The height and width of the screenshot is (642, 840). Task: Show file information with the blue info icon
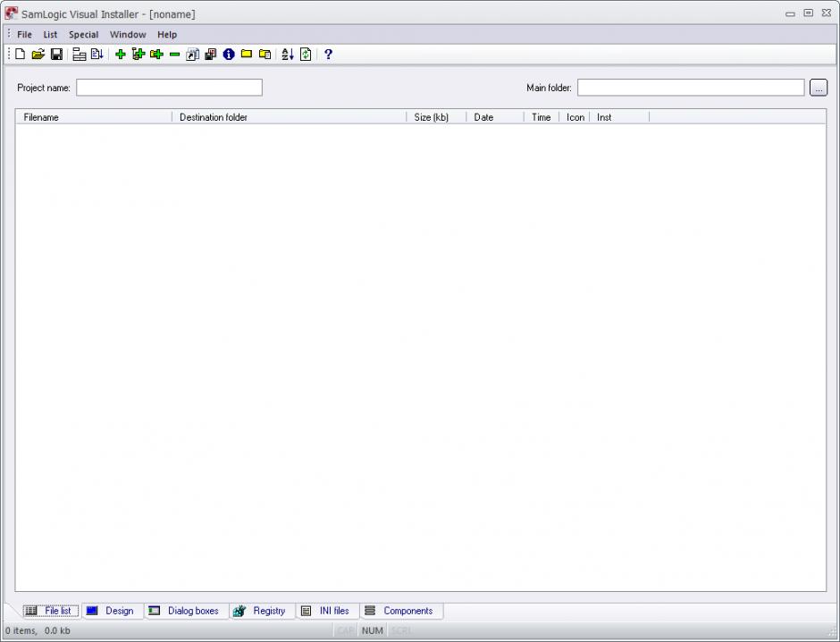click(x=229, y=55)
